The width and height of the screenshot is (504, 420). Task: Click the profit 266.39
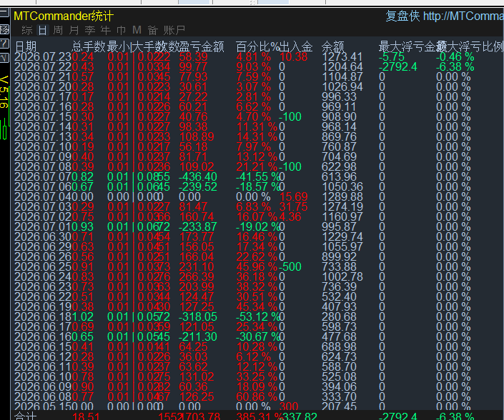pos(197,276)
